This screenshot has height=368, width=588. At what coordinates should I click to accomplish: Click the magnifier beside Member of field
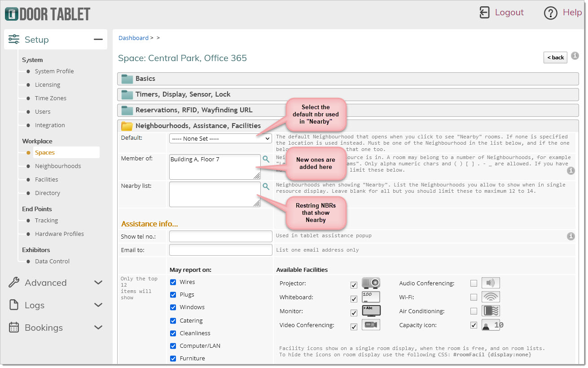[266, 159]
